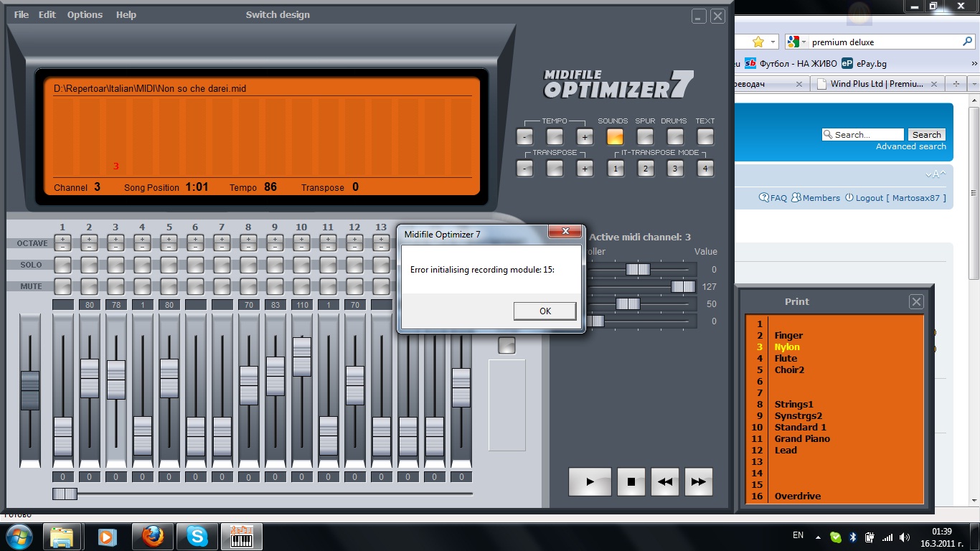This screenshot has width=980, height=551.
Task: Expand the browser's list-all-tabs dropdown
Action: (972, 84)
